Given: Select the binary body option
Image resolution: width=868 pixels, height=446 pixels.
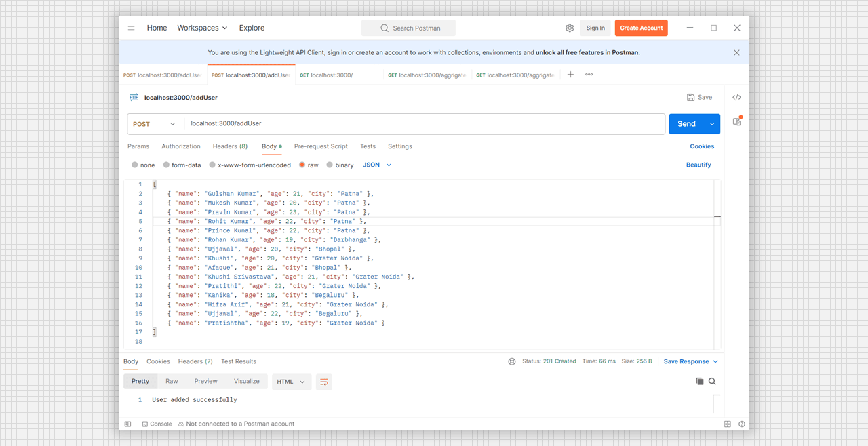Looking at the screenshot, I should 340,165.
